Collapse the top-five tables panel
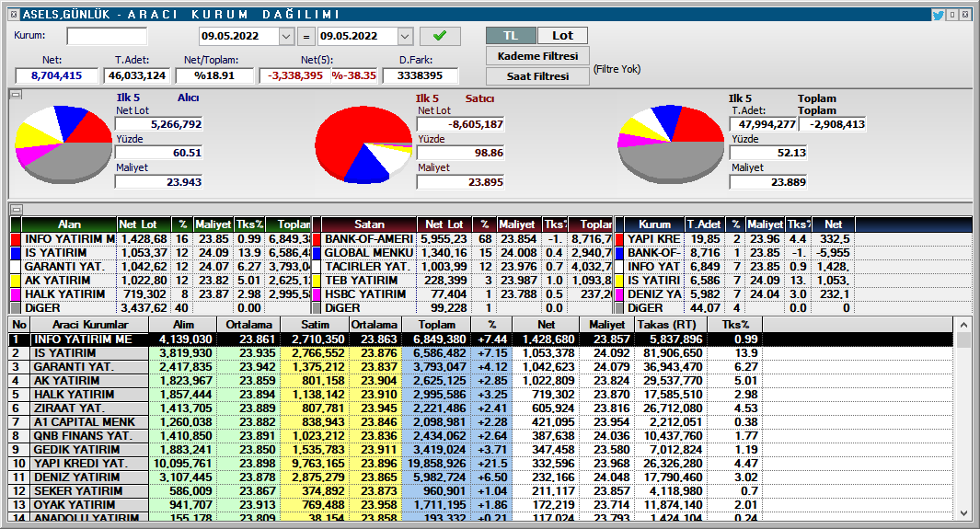 coord(17,210)
